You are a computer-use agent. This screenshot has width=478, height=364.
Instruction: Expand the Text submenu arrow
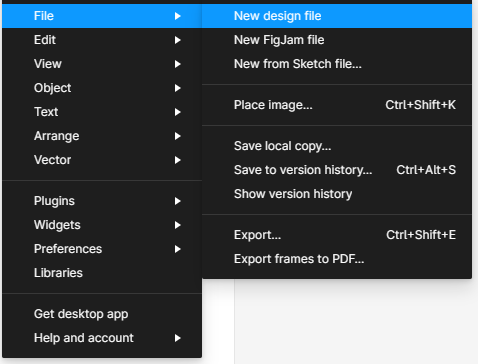(x=178, y=112)
